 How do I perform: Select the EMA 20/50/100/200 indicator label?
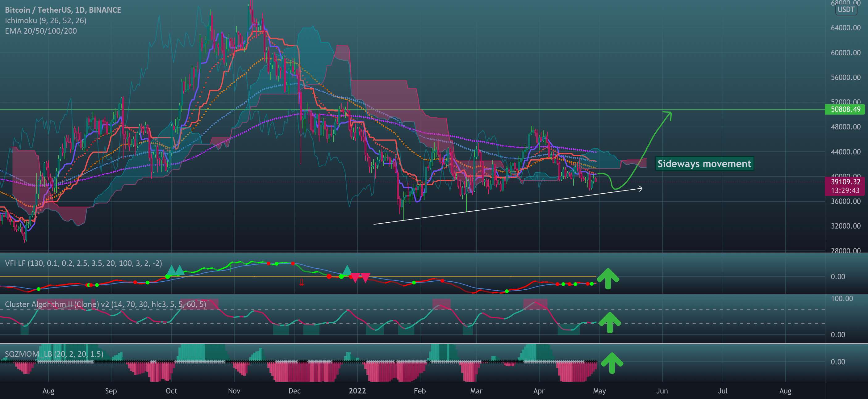coord(41,31)
